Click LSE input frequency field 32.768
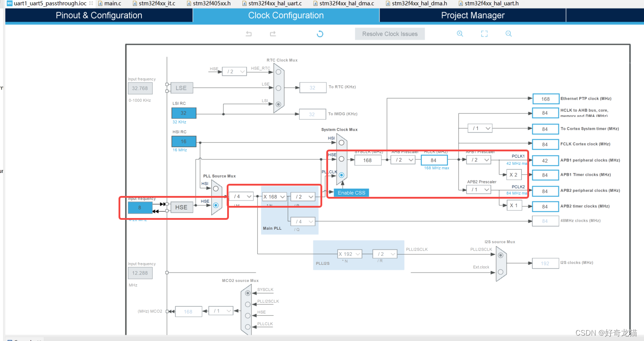This screenshot has height=341, width=644. pos(140,88)
